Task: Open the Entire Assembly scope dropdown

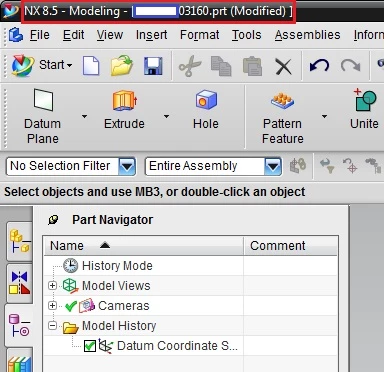Action: (x=273, y=166)
